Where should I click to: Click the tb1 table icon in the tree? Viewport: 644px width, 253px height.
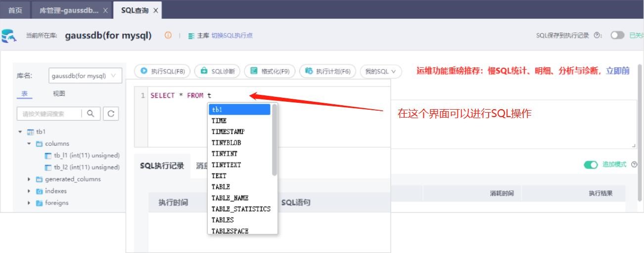[30, 132]
